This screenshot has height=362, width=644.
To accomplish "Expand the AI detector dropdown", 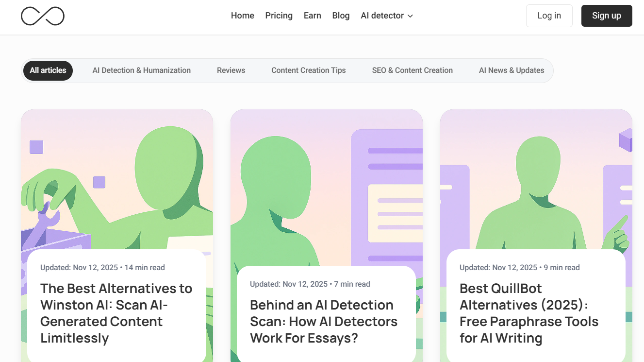I will pos(387,16).
